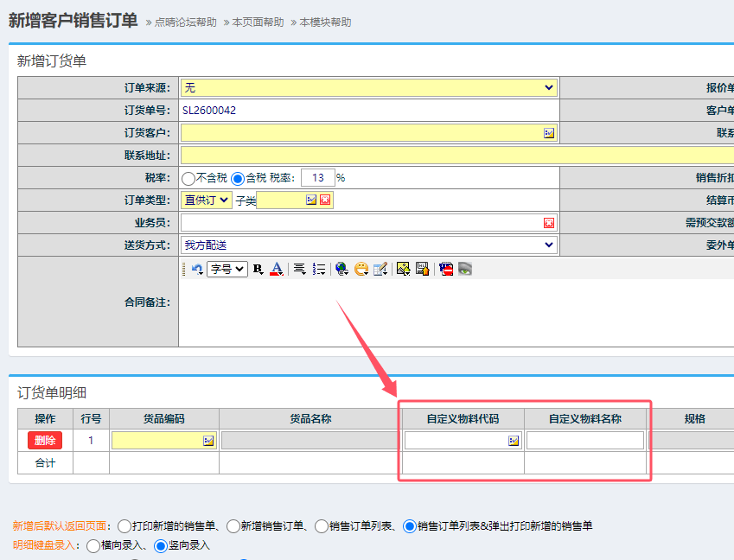Open the emoticon smiley picker
Viewport: 734px width, 560px height.
[x=361, y=269]
